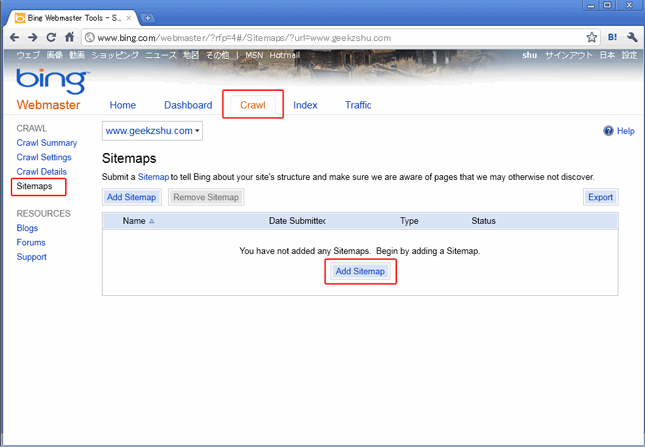Open Crawl Details in sidebar

click(x=42, y=171)
